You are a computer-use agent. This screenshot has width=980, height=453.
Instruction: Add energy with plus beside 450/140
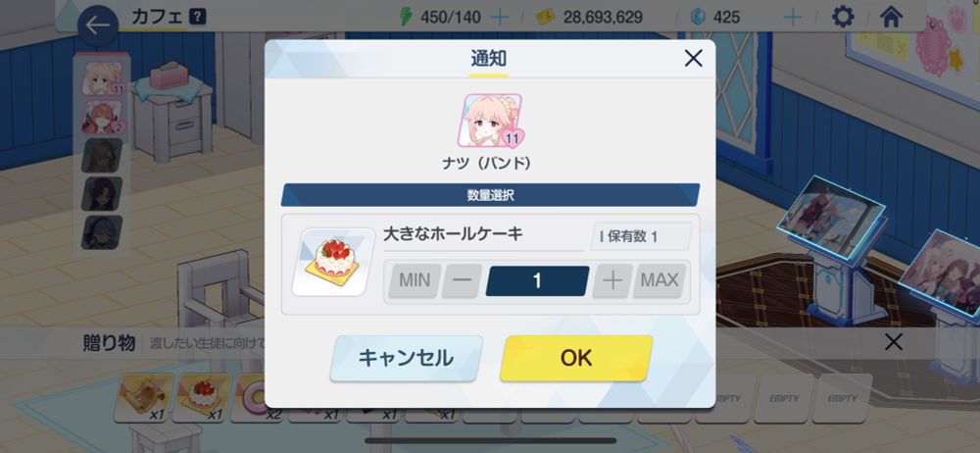tap(500, 17)
